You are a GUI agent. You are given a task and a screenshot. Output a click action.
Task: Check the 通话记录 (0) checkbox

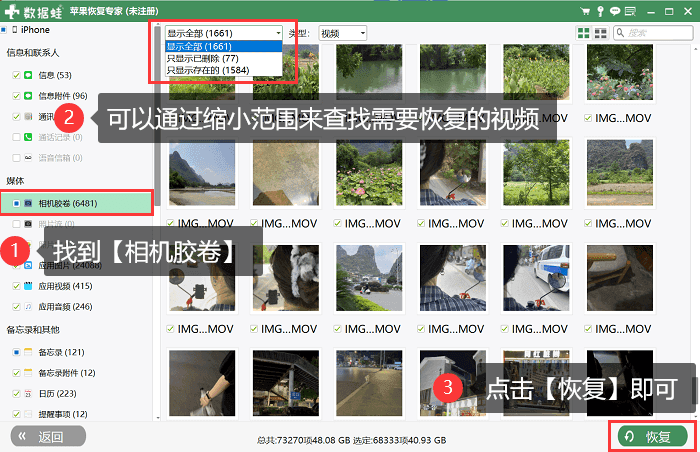point(17,137)
